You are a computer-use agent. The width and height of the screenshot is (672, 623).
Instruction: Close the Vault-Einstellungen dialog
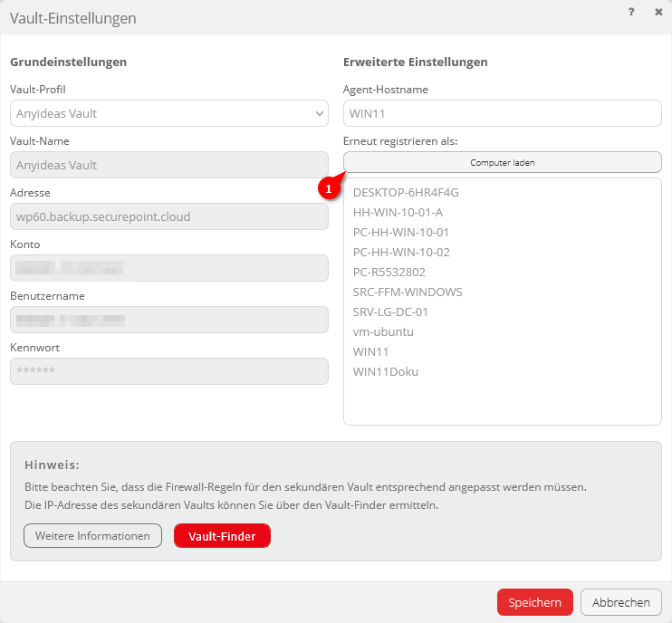tap(658, 12)
